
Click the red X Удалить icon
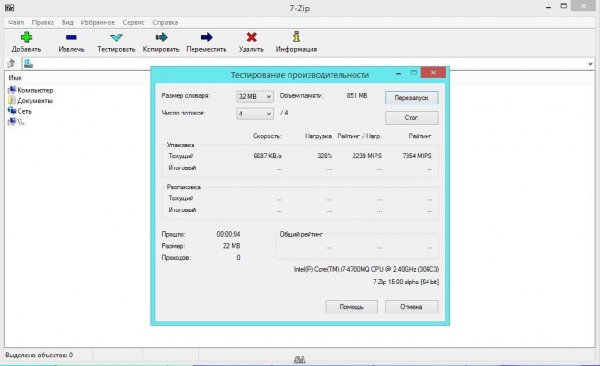click(x=251, y=37)
